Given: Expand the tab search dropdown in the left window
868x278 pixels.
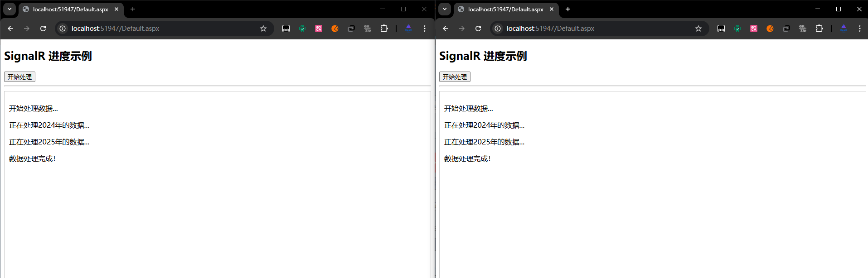Looking at the screenshot, I should 10,9.
